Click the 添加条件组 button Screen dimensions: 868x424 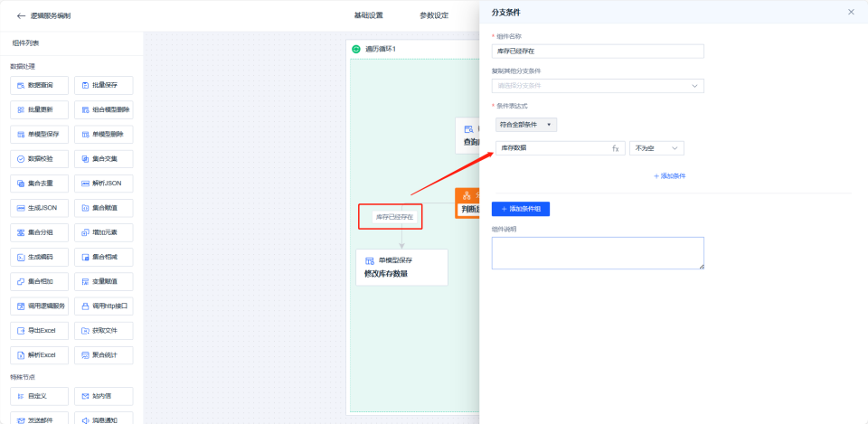tap(521, 209)
